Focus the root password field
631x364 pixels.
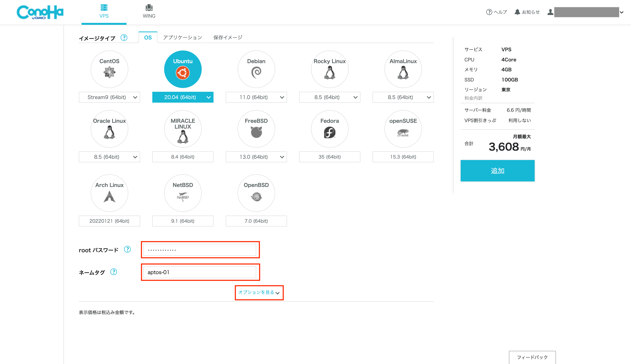tap(200, 250)
